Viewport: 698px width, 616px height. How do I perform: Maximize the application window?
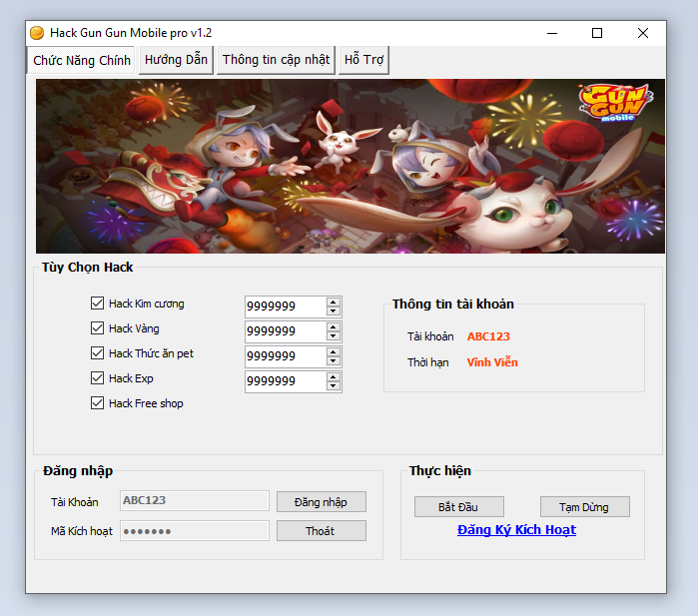pyautogui.click(x=597, y=33)
